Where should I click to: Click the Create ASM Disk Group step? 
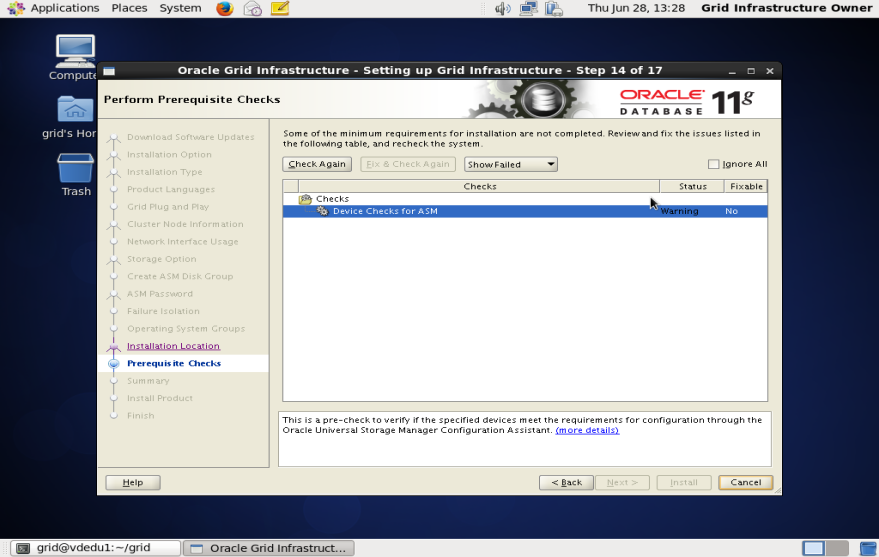(180, 277)
